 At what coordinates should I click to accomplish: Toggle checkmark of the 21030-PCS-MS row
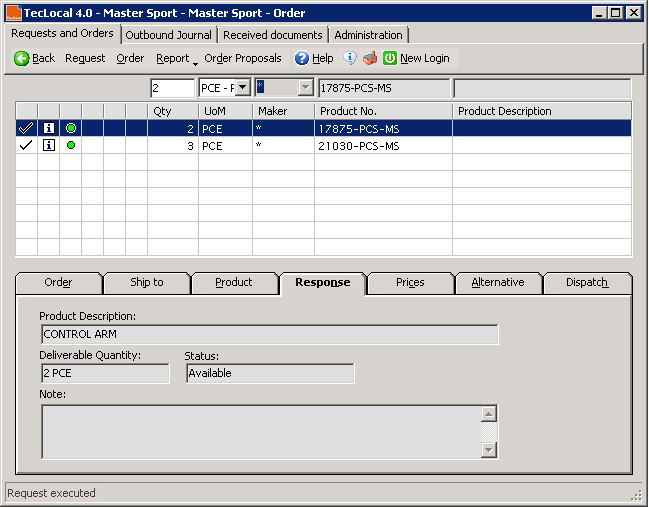[x=26, y=146]
